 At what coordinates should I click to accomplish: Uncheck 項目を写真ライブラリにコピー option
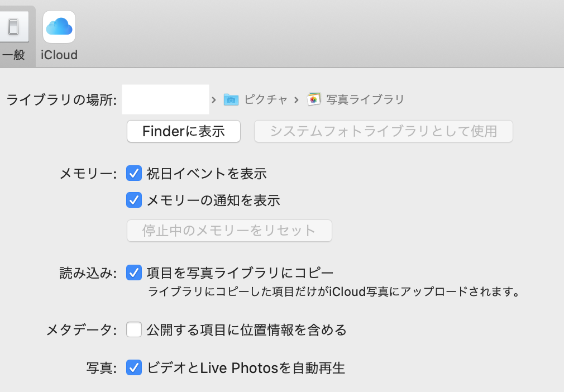(x=134, y=273)
